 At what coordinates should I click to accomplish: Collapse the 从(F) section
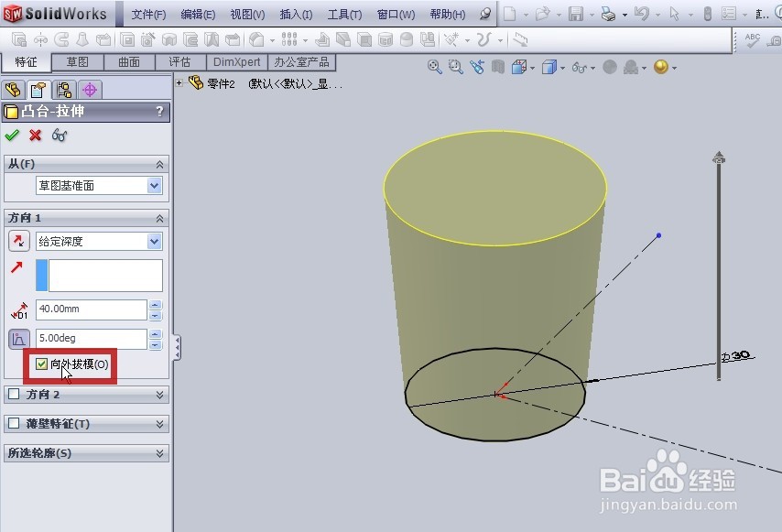pyautogui.click(x=159, y=164)
